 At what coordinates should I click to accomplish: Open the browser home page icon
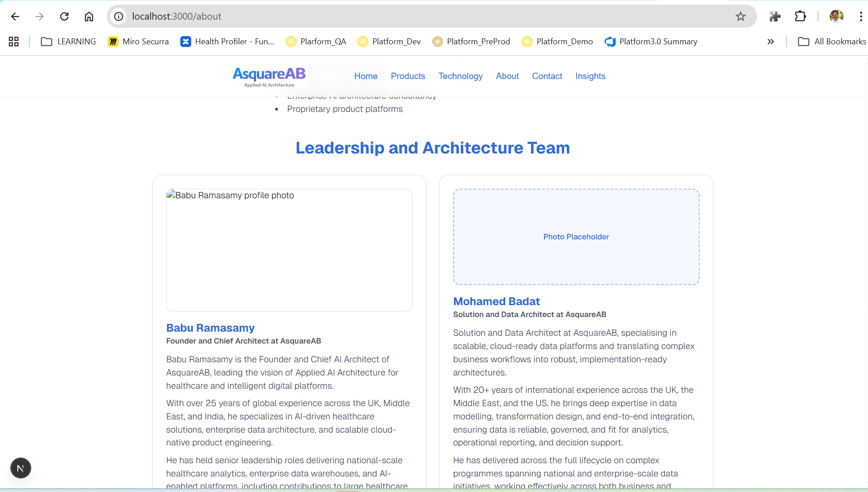point(89,16)
